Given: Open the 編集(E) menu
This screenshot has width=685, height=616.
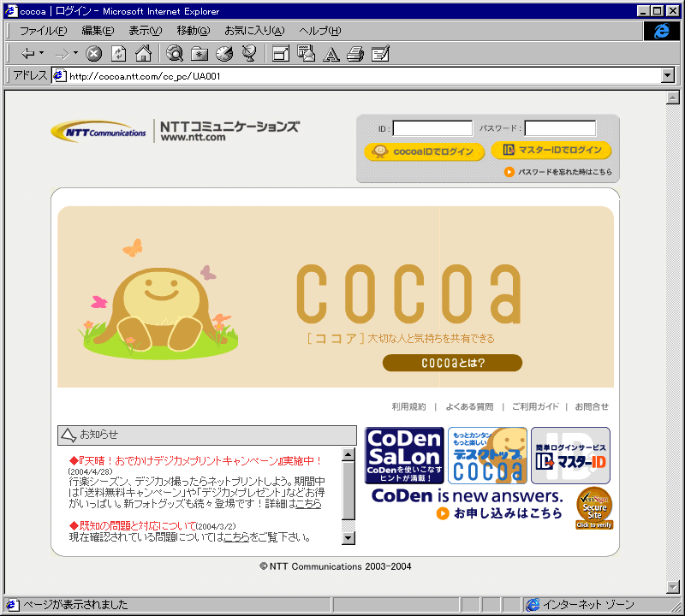Looking at the screenshot, I should [x=98, y=31].
